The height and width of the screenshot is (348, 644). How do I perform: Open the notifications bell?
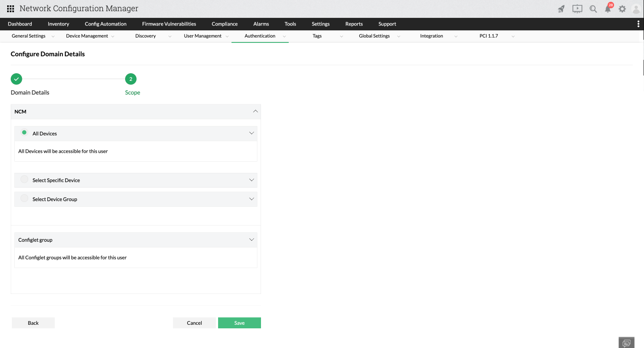pos(608,9)
